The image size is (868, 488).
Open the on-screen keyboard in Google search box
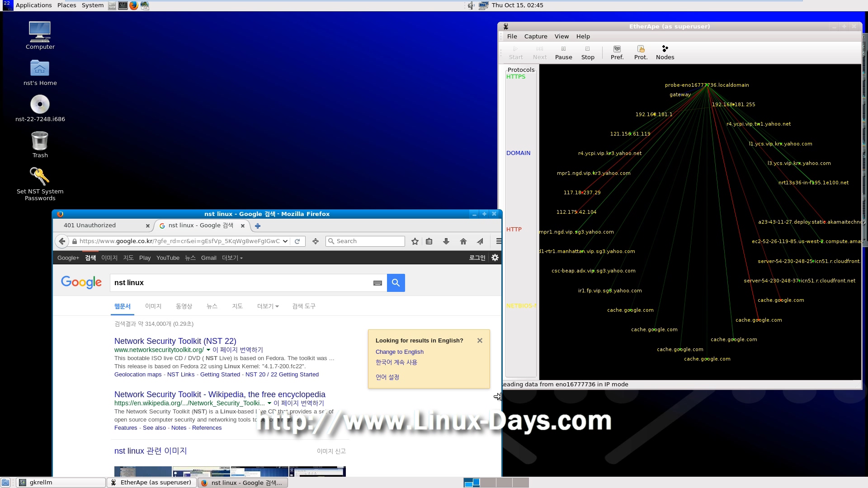(x=377, y=283)
